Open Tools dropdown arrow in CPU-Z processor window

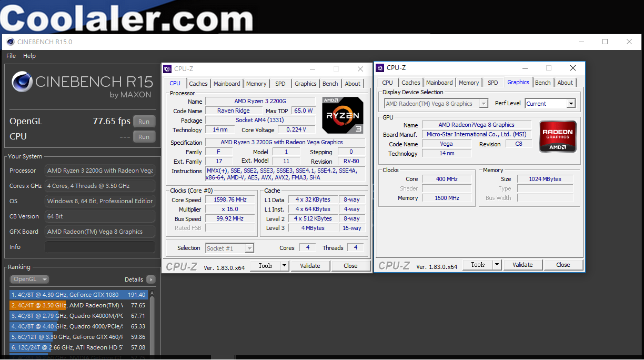285,266
